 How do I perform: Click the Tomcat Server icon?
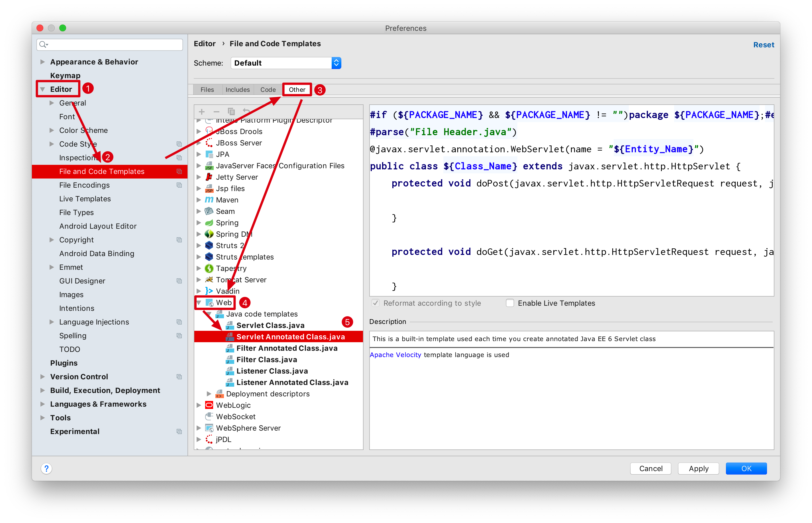click(209, 280)
